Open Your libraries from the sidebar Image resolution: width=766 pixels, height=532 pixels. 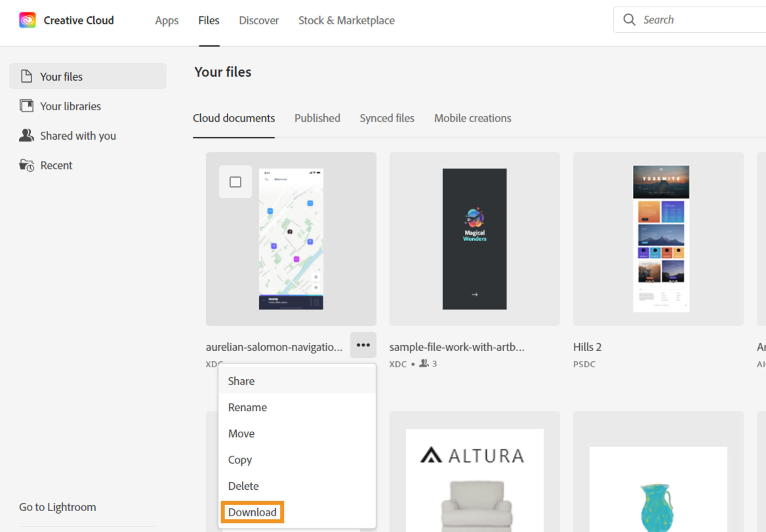click(70, 106)
